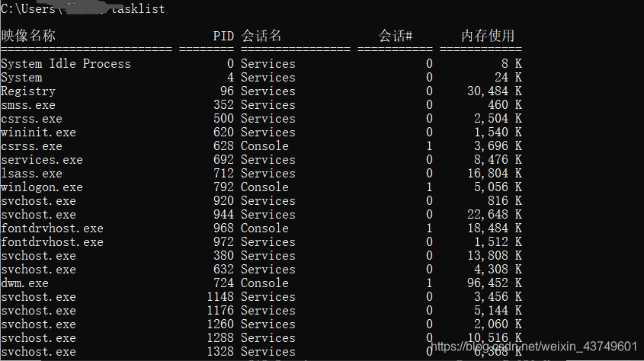Image resolution: width=644 pixels, height=361 pixels.
Task: Click memory value 1,540 K
Action: pos(498,132)
